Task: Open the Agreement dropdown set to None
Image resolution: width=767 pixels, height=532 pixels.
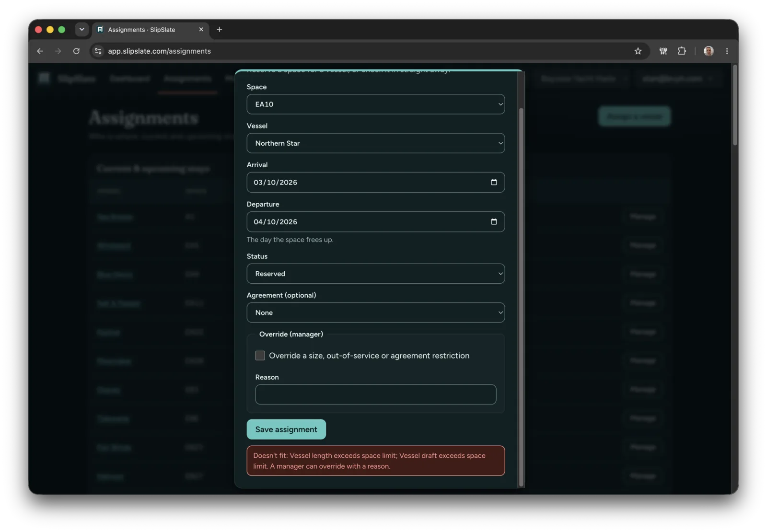Action: [x=375, y=312]
